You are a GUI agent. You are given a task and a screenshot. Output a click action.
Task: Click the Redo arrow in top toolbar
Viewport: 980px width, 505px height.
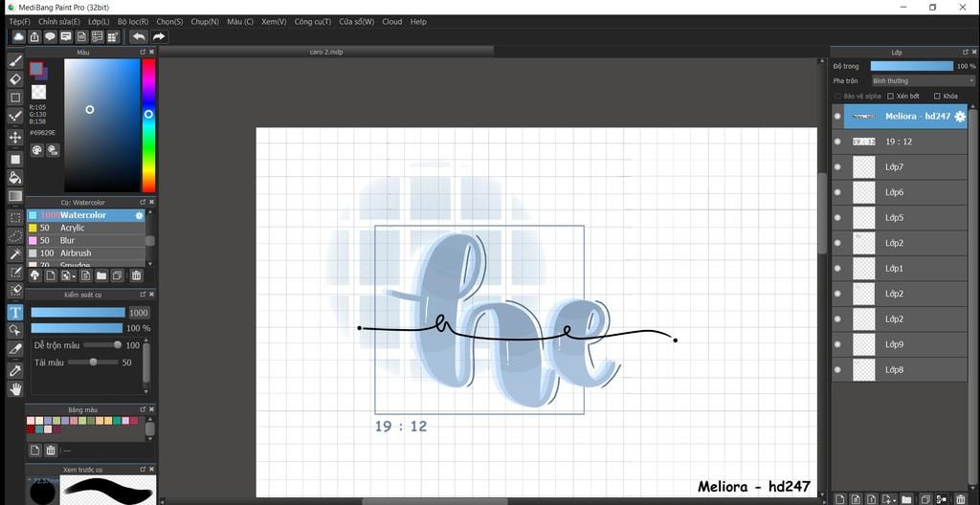click(159, 37)
